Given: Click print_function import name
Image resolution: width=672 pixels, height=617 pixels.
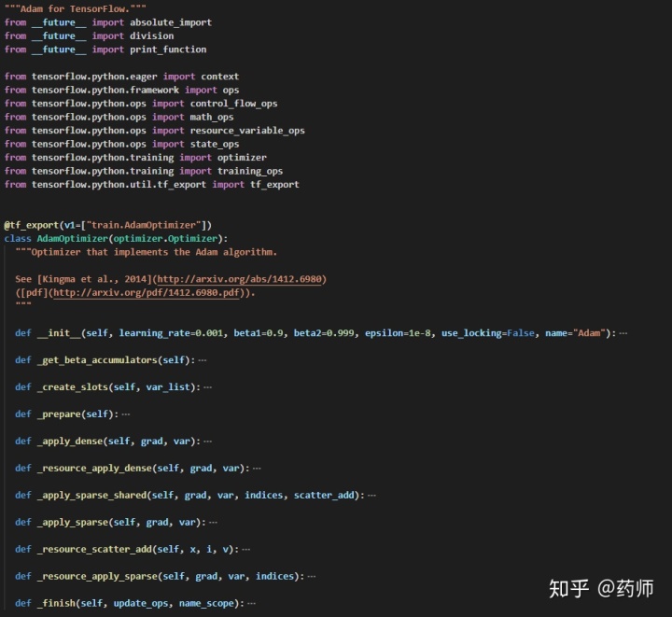Looking at the screenshot, I should coord(168,49).
